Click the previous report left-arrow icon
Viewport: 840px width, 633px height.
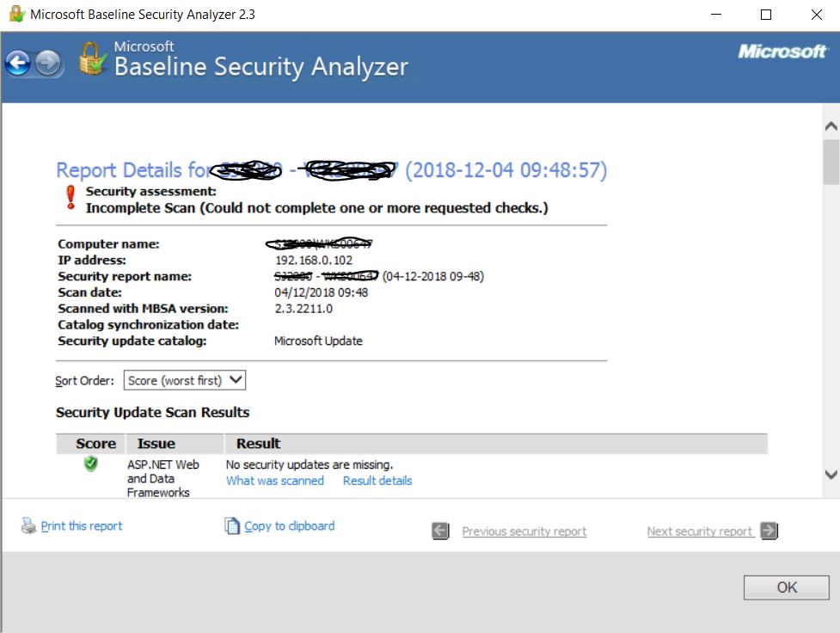[440, 531]
